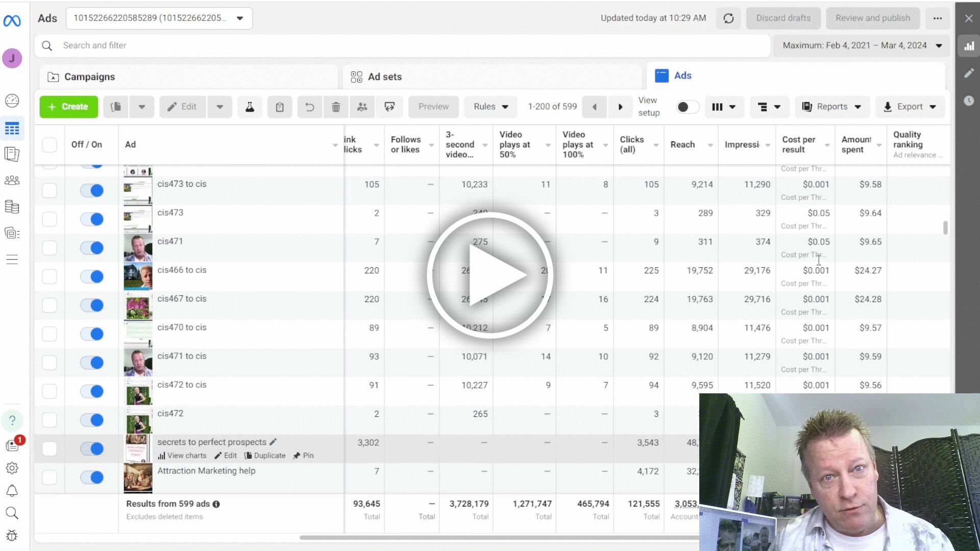Screen dimensions: 980x551
Task: Open the settings gear icon in sidebar
Action: point(12,468)
